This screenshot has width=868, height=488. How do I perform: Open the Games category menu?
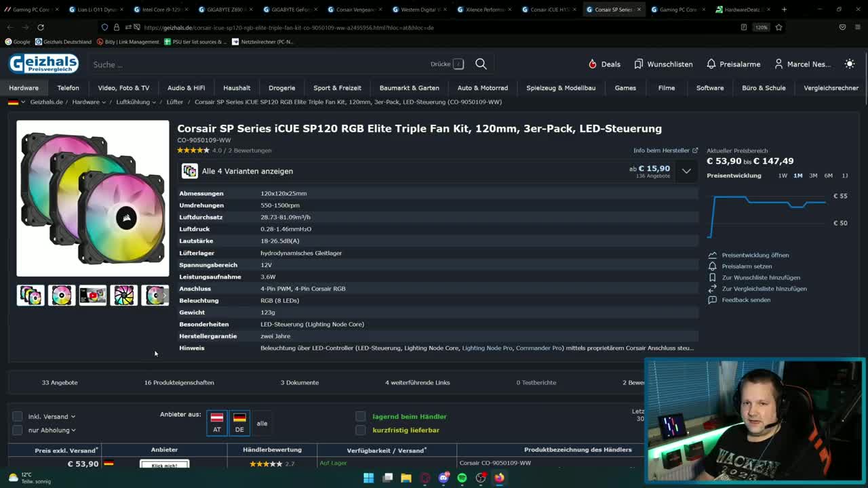(x=625, y=87)
